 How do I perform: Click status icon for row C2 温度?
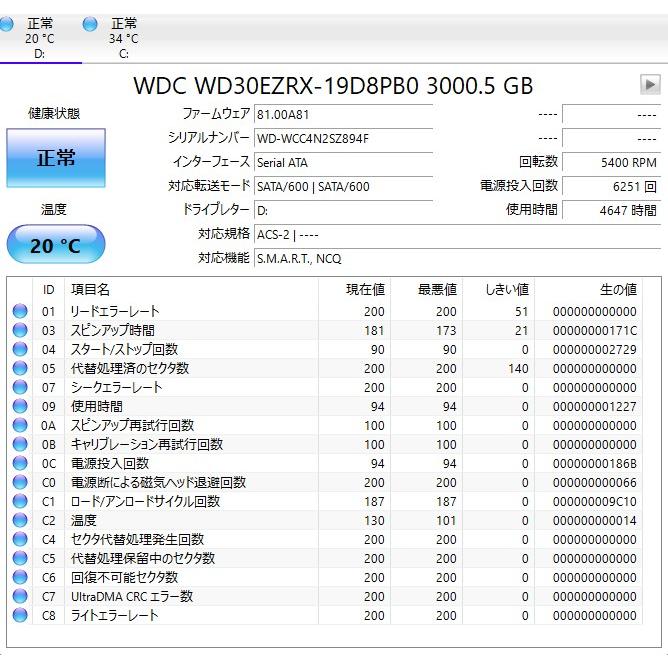20,520
